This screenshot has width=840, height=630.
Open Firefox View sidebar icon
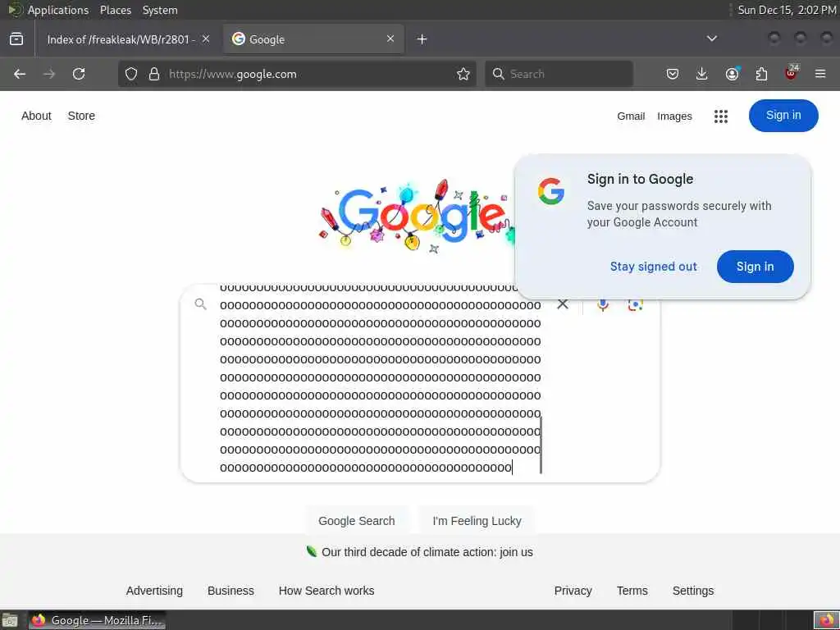(16, 39)
